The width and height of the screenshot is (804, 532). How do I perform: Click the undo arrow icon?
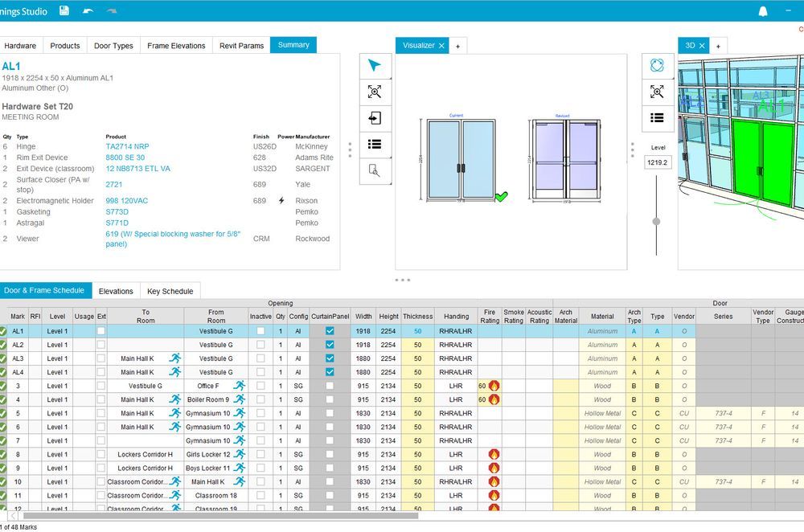88,11
